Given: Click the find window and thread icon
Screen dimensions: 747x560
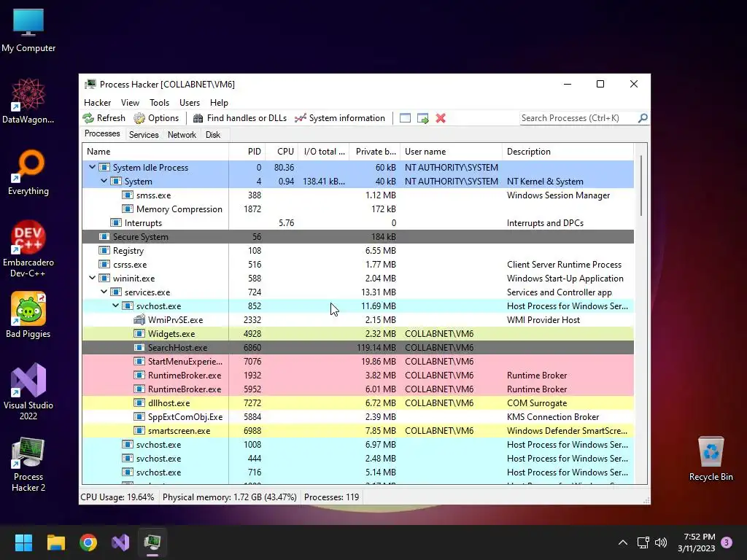Looking at the screenshot, I should (422, 118).
